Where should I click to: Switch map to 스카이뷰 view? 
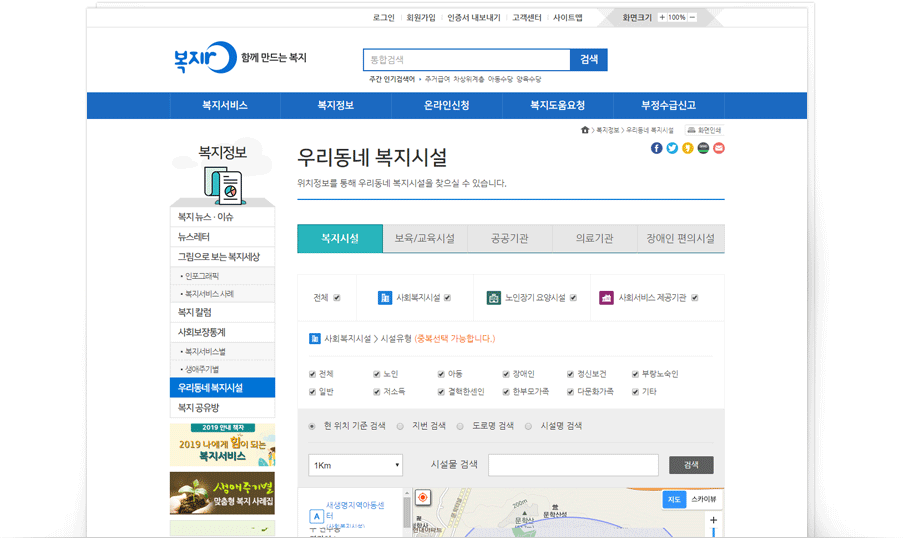point(704,499)
